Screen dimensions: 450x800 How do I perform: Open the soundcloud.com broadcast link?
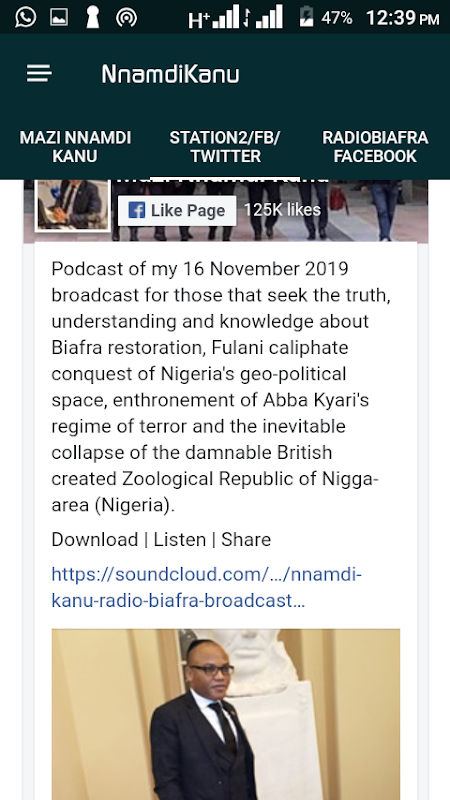[x=207, y=587]
